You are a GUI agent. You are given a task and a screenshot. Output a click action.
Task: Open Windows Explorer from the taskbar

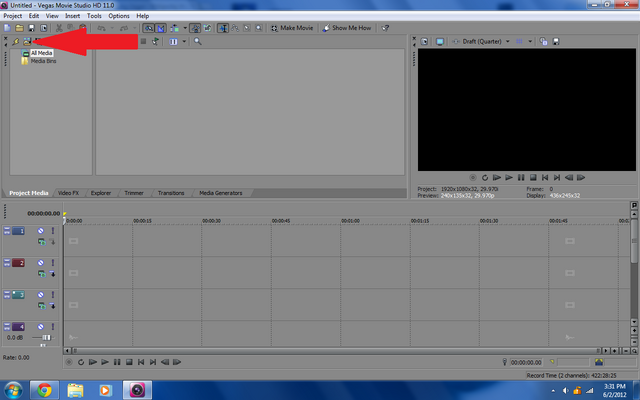tap(75, 391)
